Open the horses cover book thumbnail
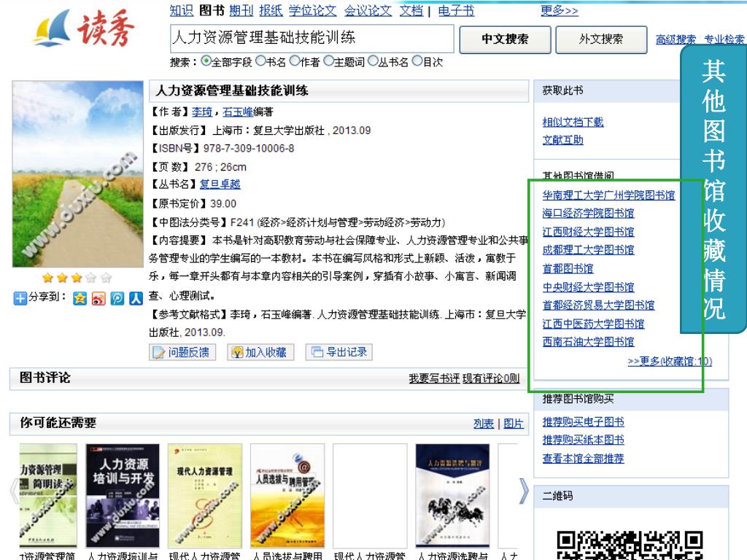Viewport: 747px width, 560px height. [452, 496]
